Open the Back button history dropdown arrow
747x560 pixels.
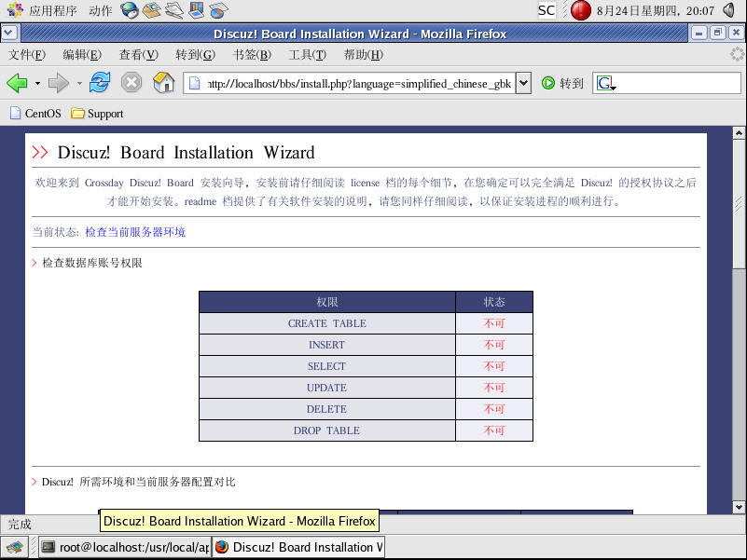pyautogui.click(x=37, y=84)
